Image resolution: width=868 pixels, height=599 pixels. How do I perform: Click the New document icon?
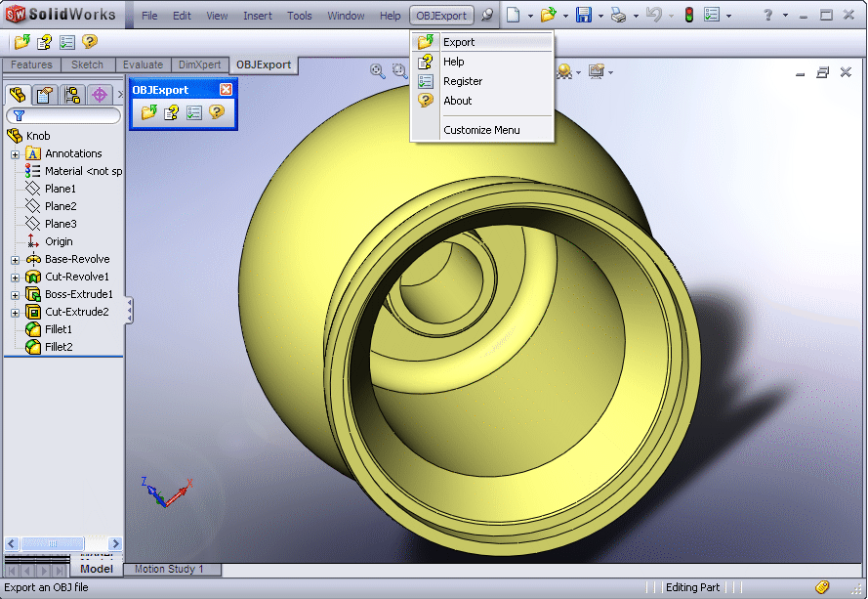[514, 15]
